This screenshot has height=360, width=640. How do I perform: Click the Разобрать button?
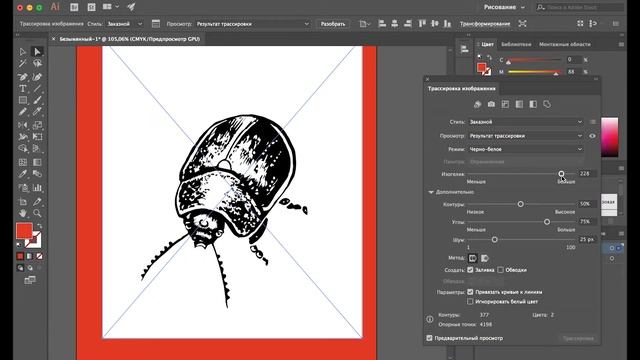coord(333,24)
